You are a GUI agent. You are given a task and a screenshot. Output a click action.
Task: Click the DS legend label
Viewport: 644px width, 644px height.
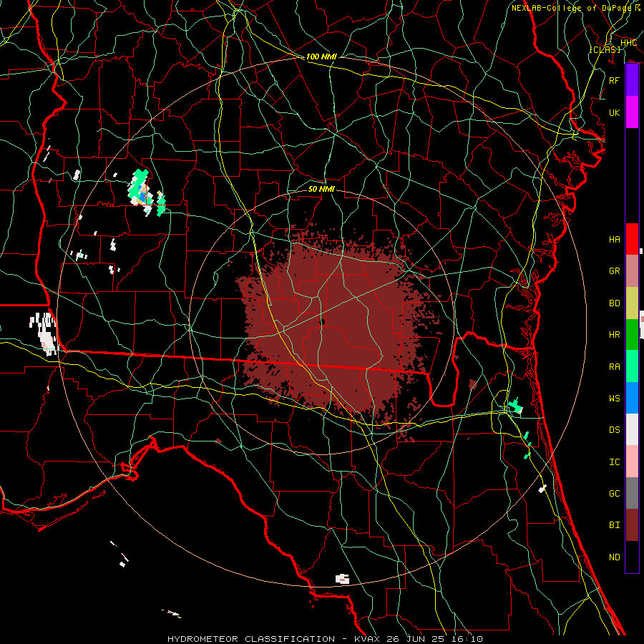tap(614, 430)
